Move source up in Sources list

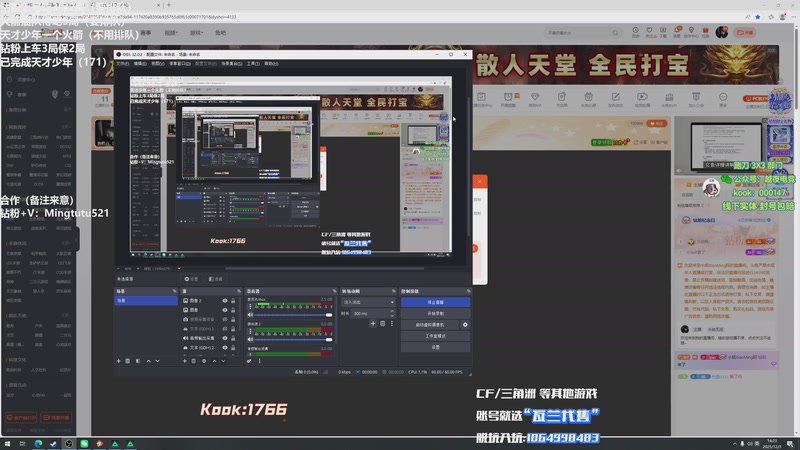pyautogui.click(x=214, y=361)
